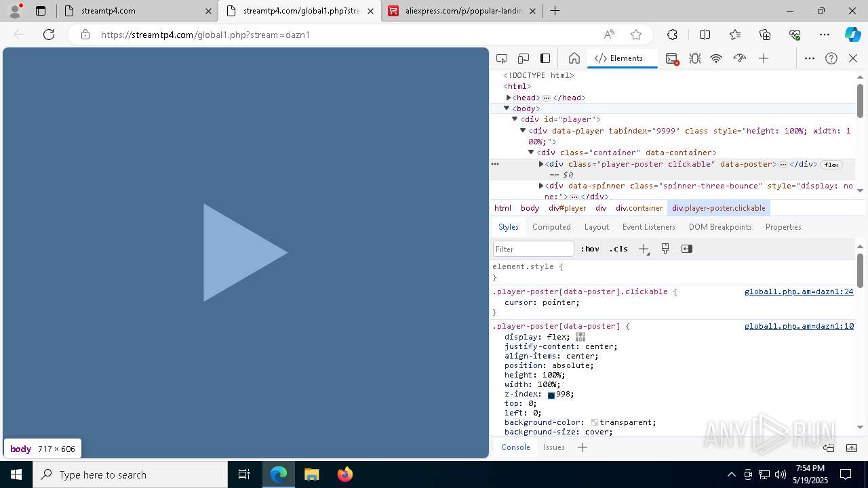
Task: Expand the head element node
Action: pos(509,98)
